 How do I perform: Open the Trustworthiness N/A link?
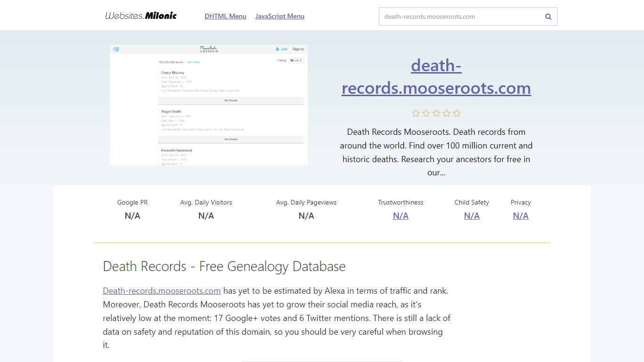(x=401, y=215)
